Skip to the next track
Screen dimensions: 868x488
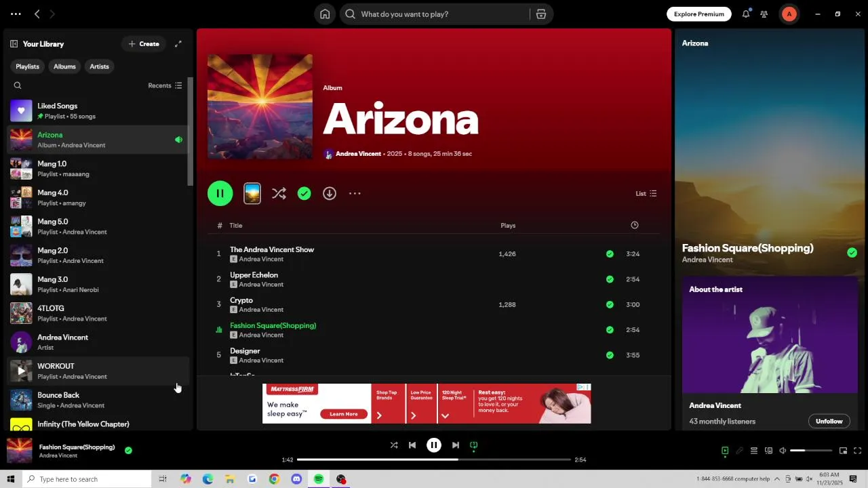(456, 445)
